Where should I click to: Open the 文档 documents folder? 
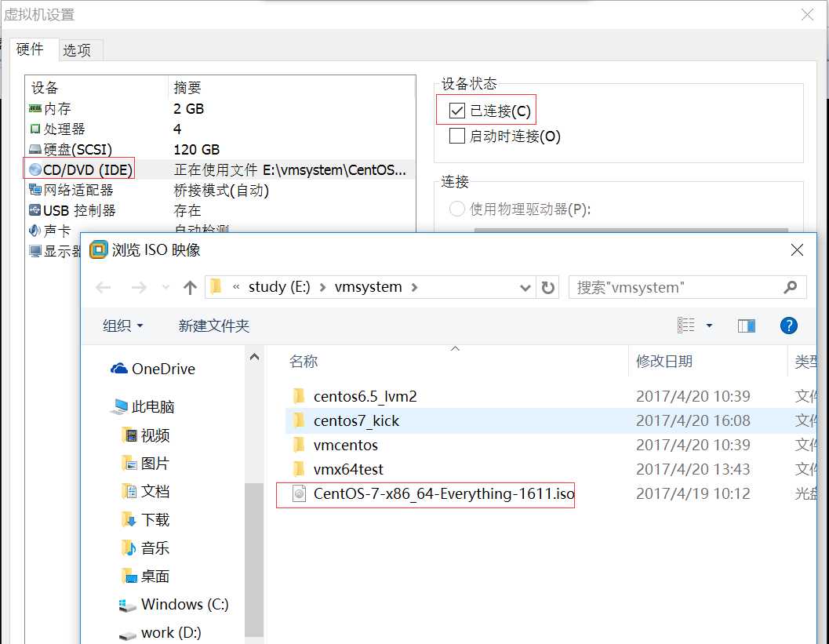pyautogui.click(x=146, y=491)
